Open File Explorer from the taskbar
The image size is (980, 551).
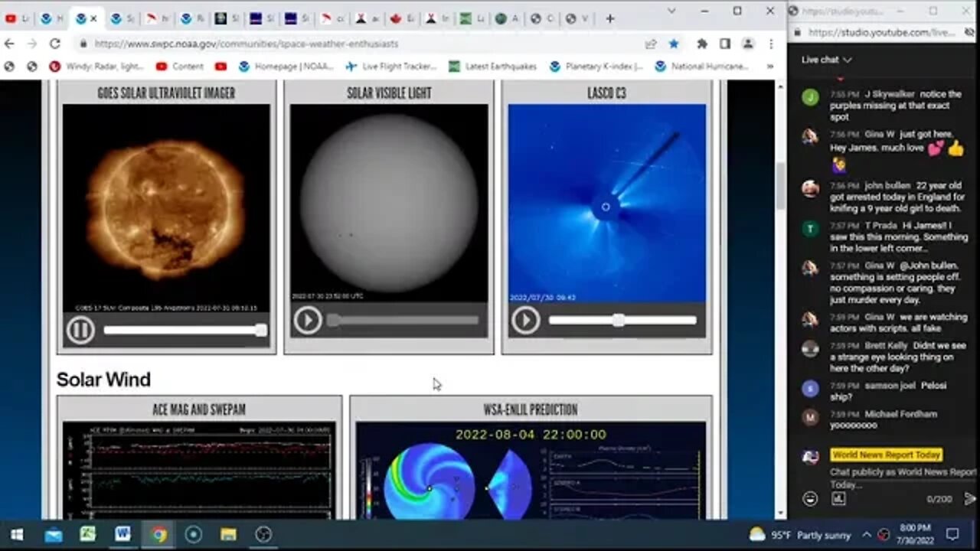coord(228,534)
